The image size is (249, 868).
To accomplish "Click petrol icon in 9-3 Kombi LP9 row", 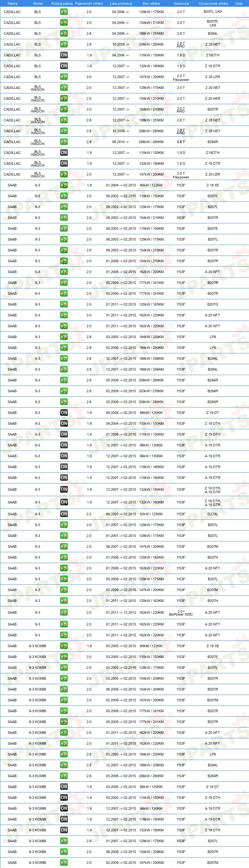I will pos(64,754).
